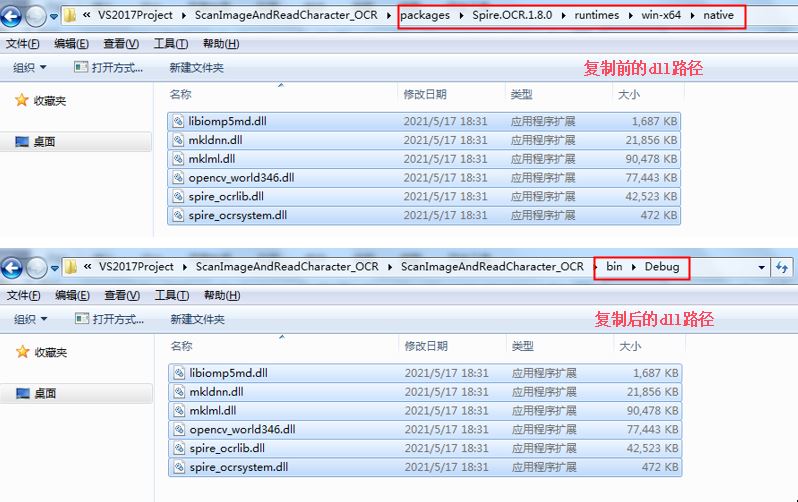This screenshot has height=502, width=798.
Task: Open address history dropdown in bottom window
Action: coord(761,267)
